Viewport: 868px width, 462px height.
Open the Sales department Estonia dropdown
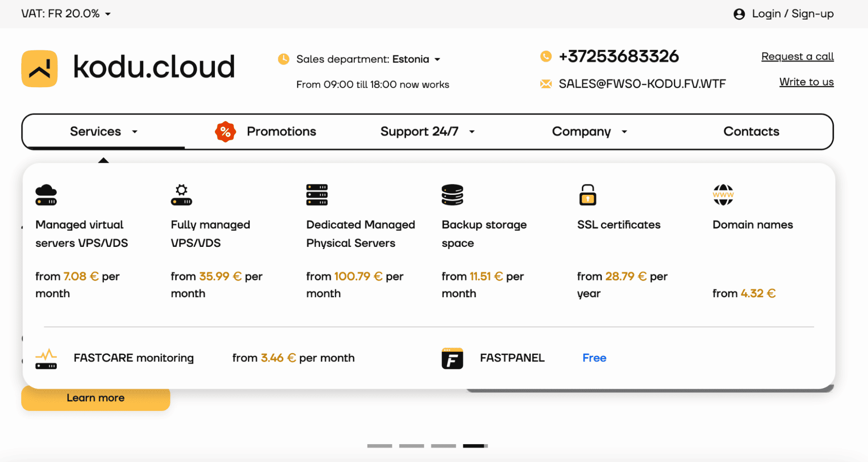(x=368, y=59)
